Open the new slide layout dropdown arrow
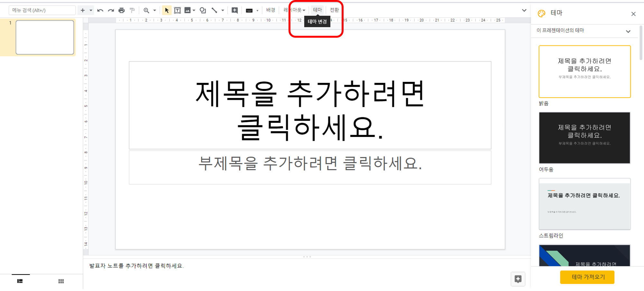This screenshot has height=291, width=644. 91,10
